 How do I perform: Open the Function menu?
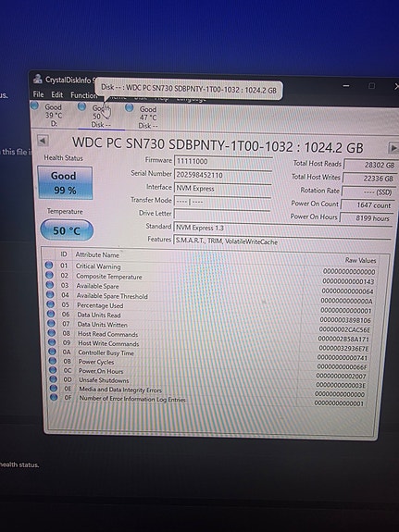(83, 95)
